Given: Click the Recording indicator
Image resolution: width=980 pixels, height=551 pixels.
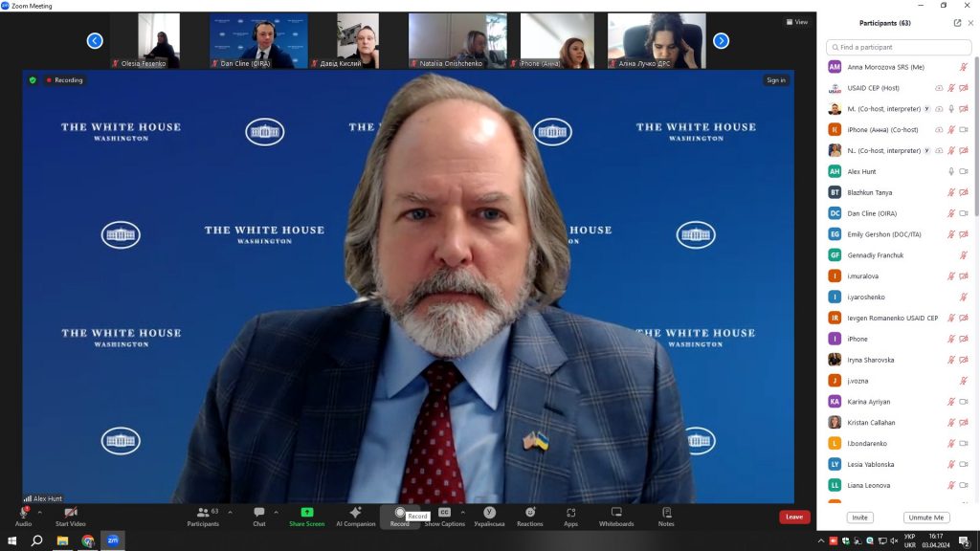Looking at the screenshot, I should (x=64, y=80).
